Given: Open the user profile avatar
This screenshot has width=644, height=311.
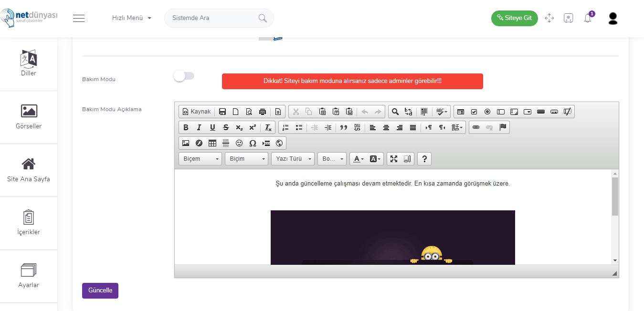Looking at the screenshot, I should coord(613,18).
